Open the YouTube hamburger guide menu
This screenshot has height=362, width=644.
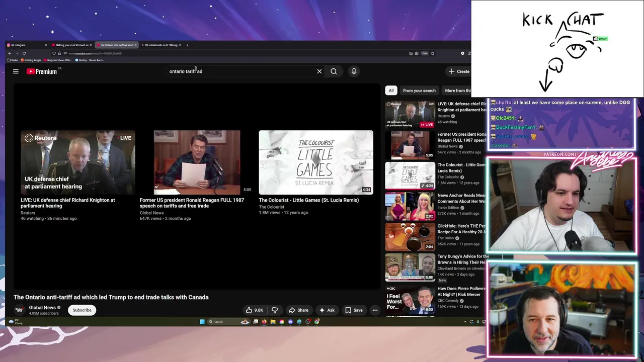pyautogui.click(x=16, y=71)
